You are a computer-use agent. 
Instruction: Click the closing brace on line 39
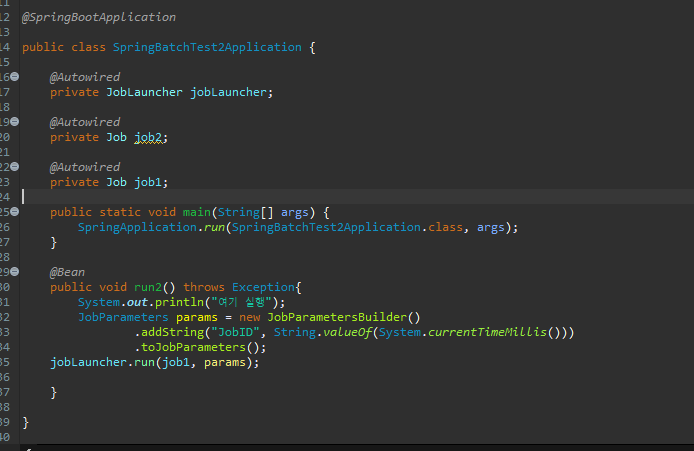[26, 422]
